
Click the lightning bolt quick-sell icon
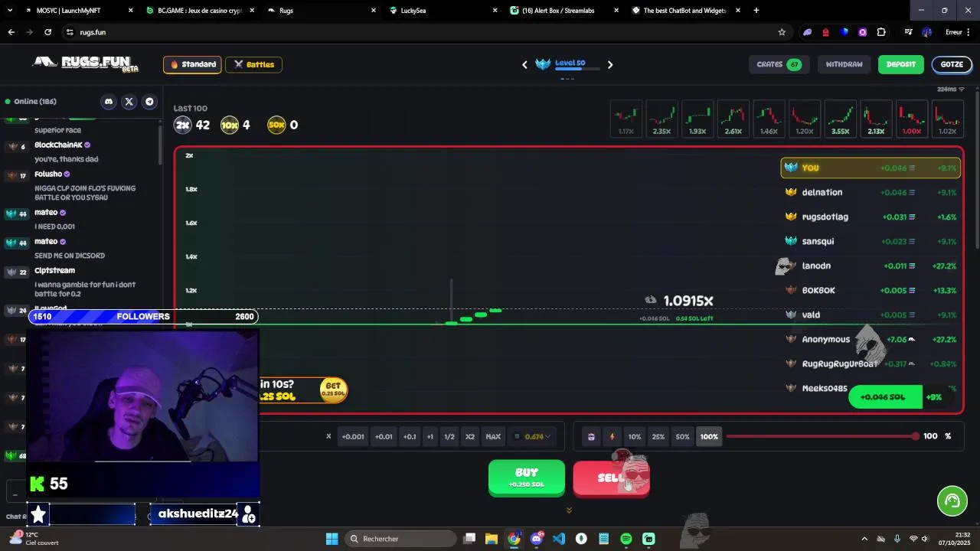(612, 437)
